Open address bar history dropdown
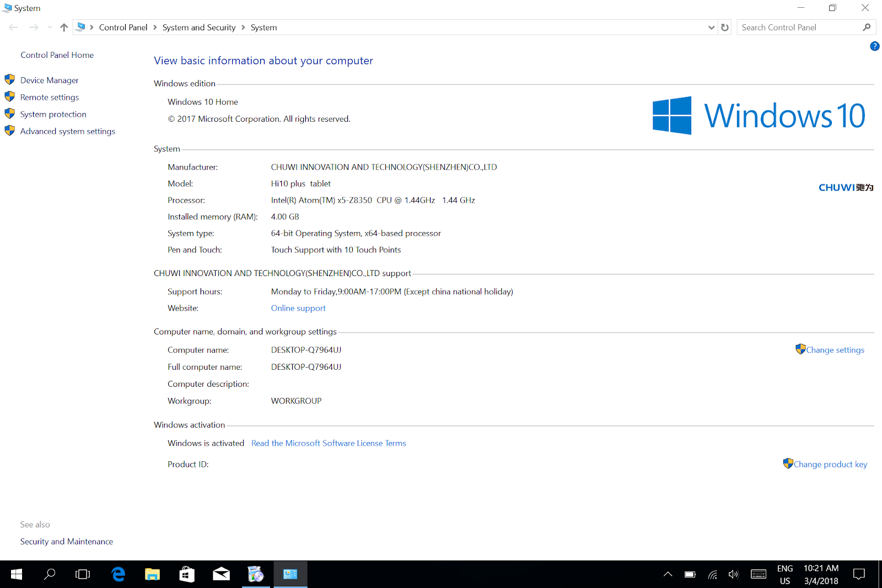This screenshot has width=882, height=588. [711, 28]
